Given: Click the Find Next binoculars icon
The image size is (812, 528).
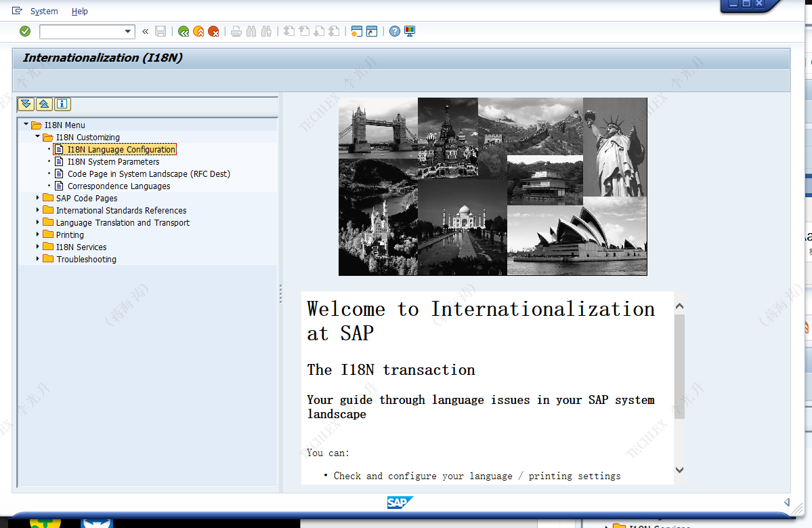Looking at the screenshot, I should [x=266, y=32].
